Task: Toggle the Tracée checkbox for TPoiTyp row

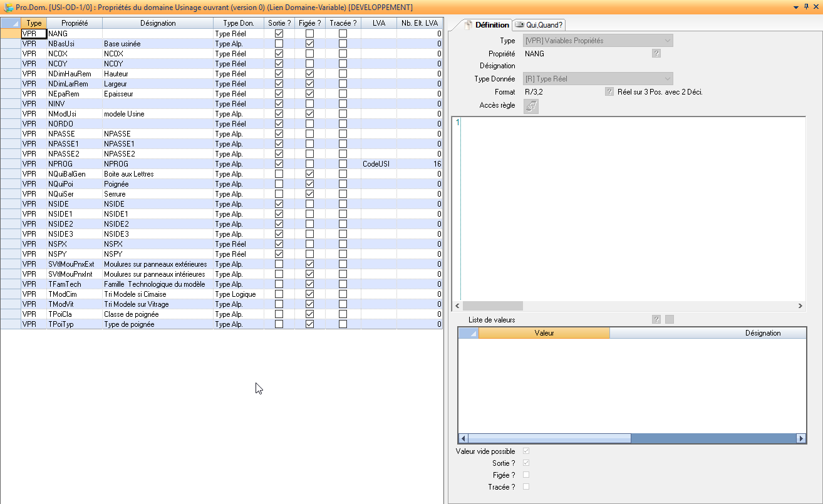Action: coord(343,324)
